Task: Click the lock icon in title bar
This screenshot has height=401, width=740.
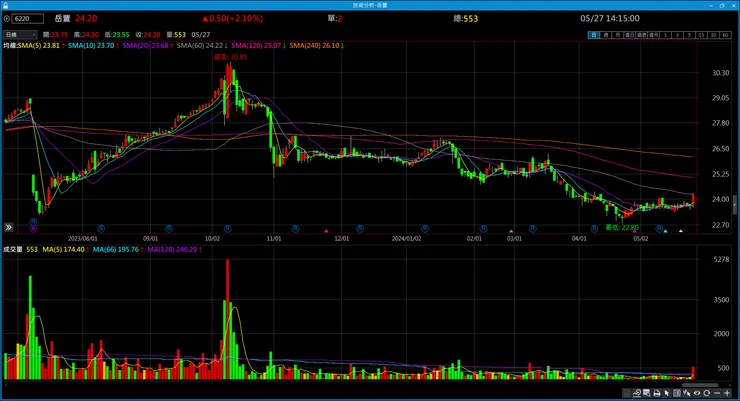Action: click(x=5, y=5)
